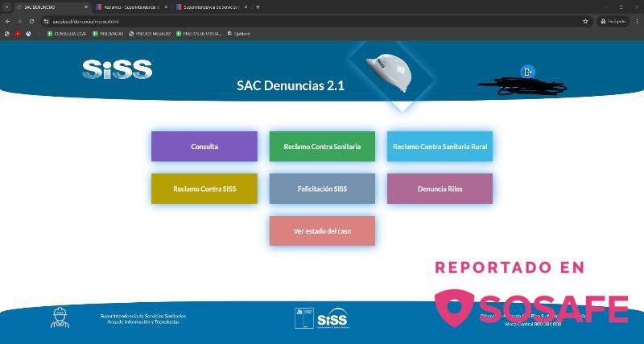
Task: Click the SAC Denuncias 2.1 title
Action: tap(291, 85)
